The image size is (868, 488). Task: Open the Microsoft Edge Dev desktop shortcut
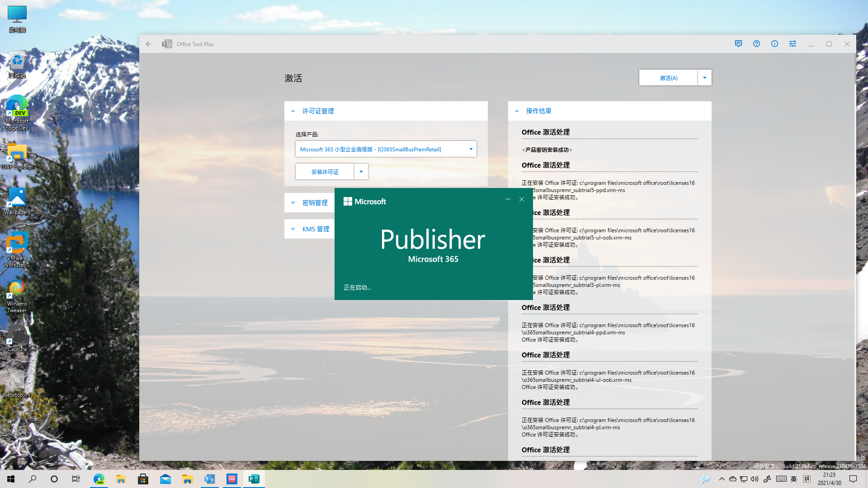click(x=17, y=113)
